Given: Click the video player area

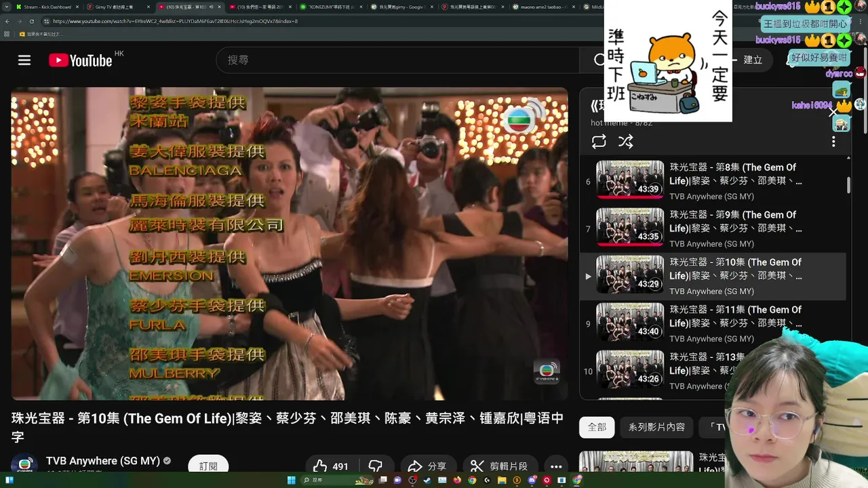Looking at the screenshot, I should click(x=290, y=243).
